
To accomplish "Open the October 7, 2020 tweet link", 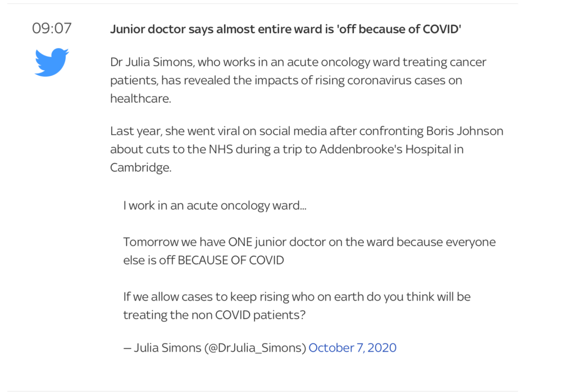I will (353, 348).
